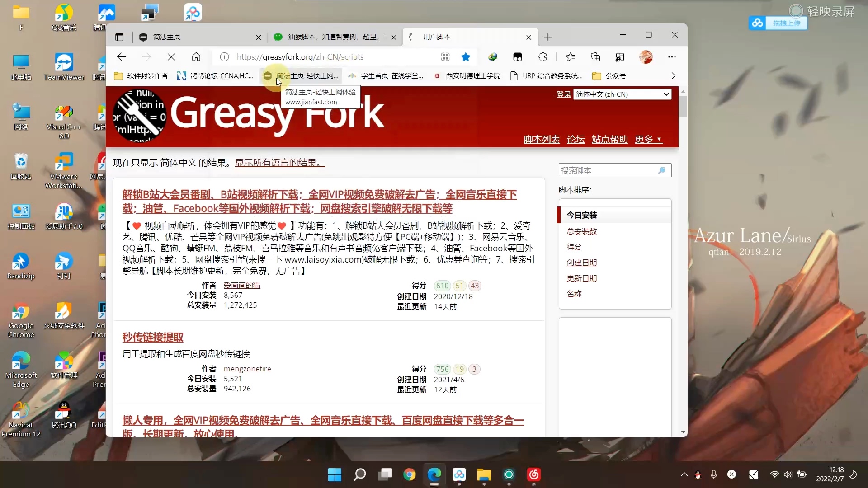
Task: Open taskbar Search icon
Action: pyautogui.click(x=360, y=474)
